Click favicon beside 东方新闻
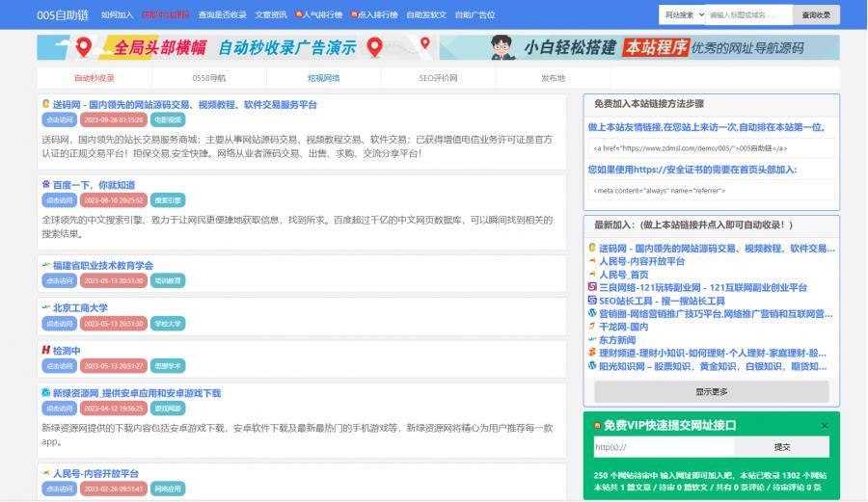Screen dimensions: 868x502 tap(592, 339)
